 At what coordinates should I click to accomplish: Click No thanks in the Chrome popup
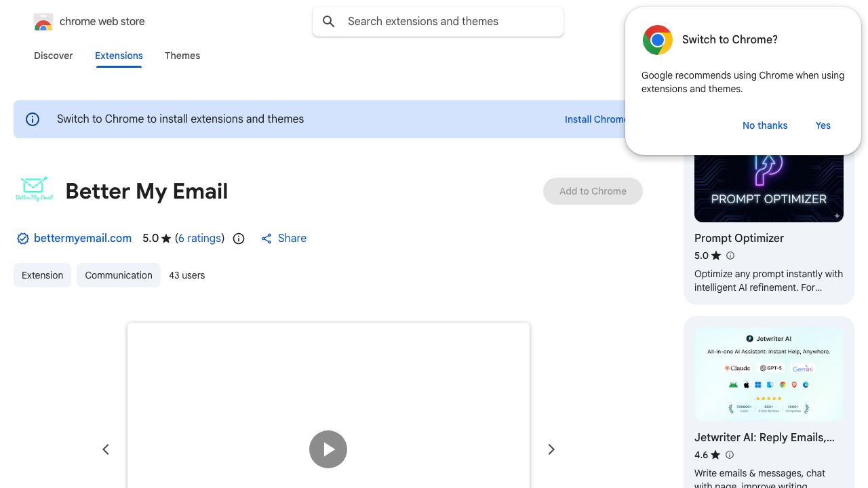click(765, 125)
